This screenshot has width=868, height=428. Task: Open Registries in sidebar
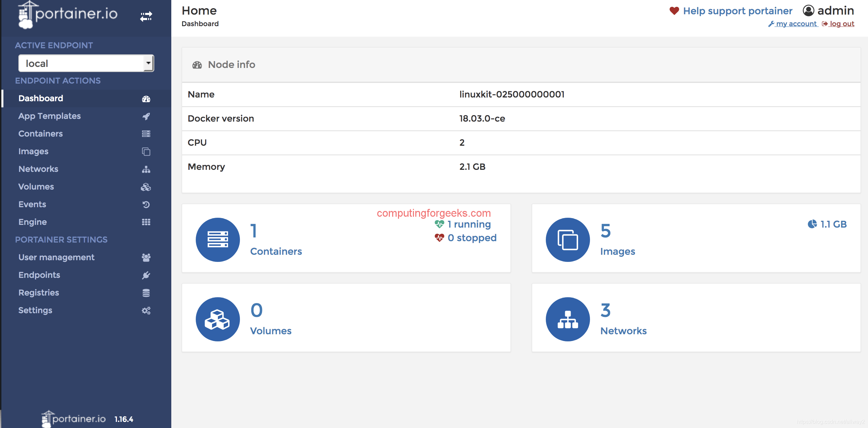pos(86,293)
